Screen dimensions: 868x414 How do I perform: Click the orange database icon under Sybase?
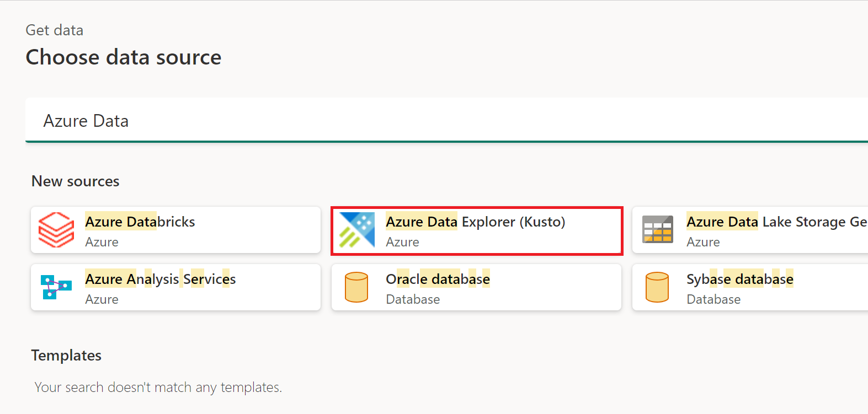658,287
